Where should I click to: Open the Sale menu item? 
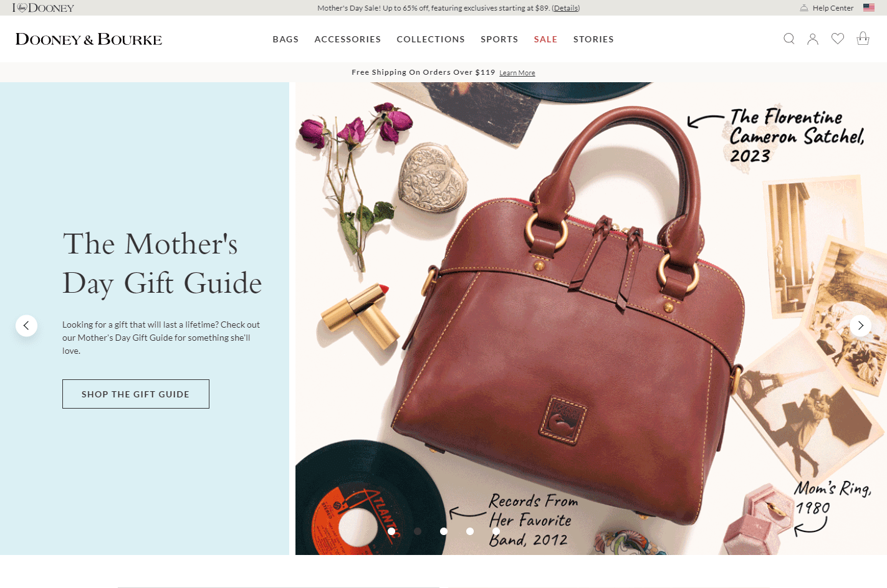coord(545,39)
